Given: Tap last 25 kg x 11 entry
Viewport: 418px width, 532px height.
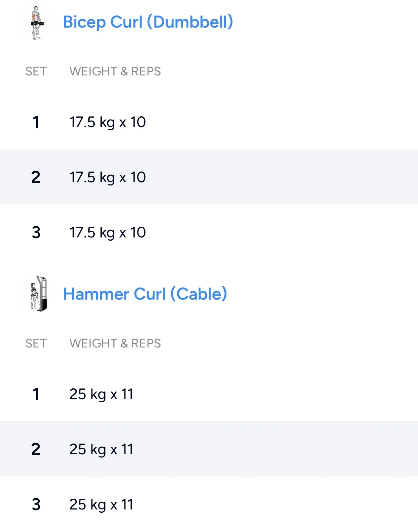Looking at the screenshot, I should pos(101,504).
